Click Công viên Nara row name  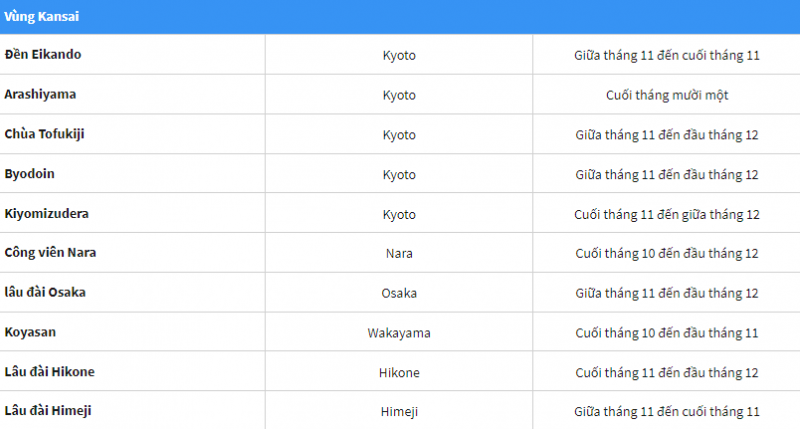click(x=50, y=253)
